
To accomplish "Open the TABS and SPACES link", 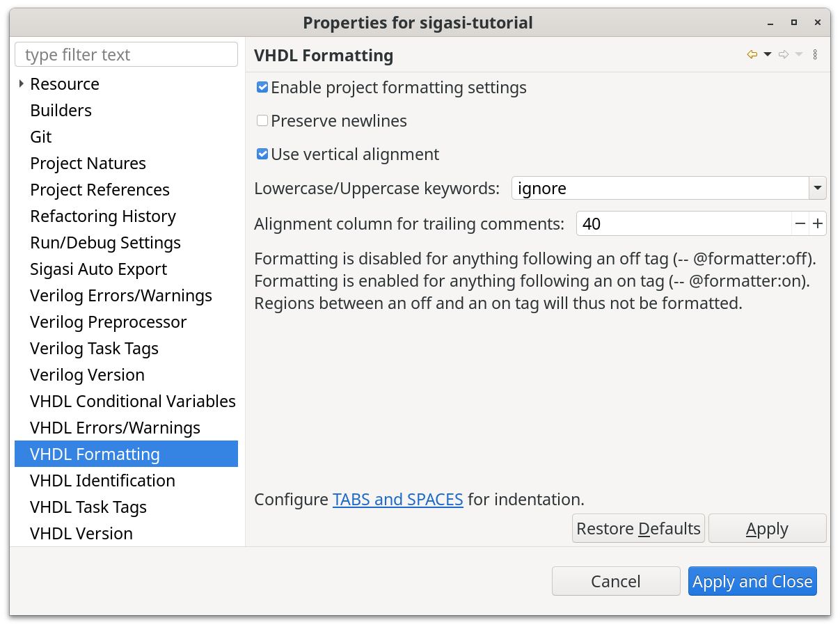I will coord(397,500).
